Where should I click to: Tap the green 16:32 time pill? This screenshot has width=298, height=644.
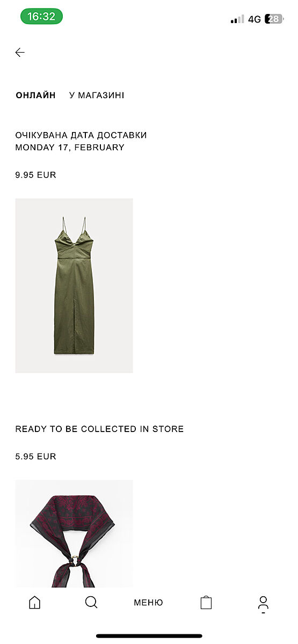point(41,17)
